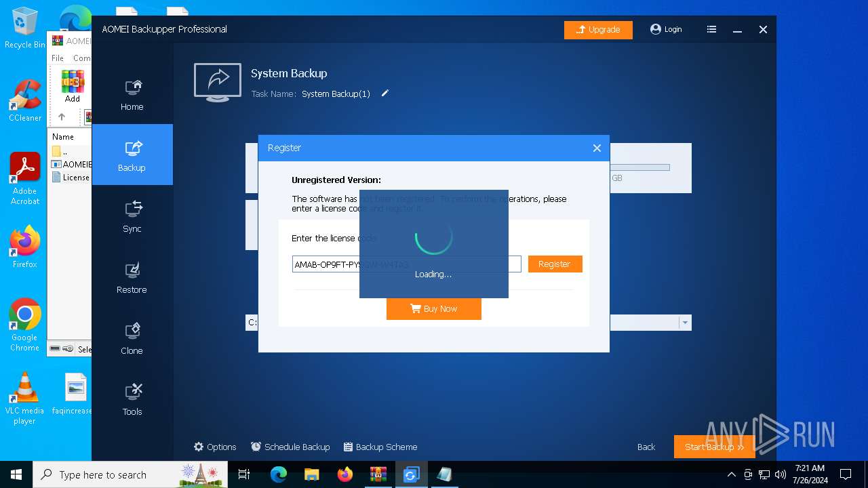Close the Register dialog

tap(597, 148)
